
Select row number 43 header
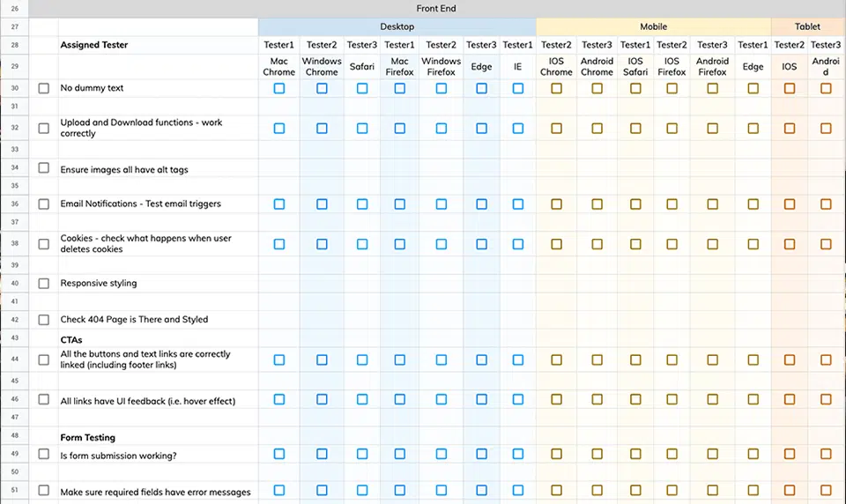coord(15,337)
